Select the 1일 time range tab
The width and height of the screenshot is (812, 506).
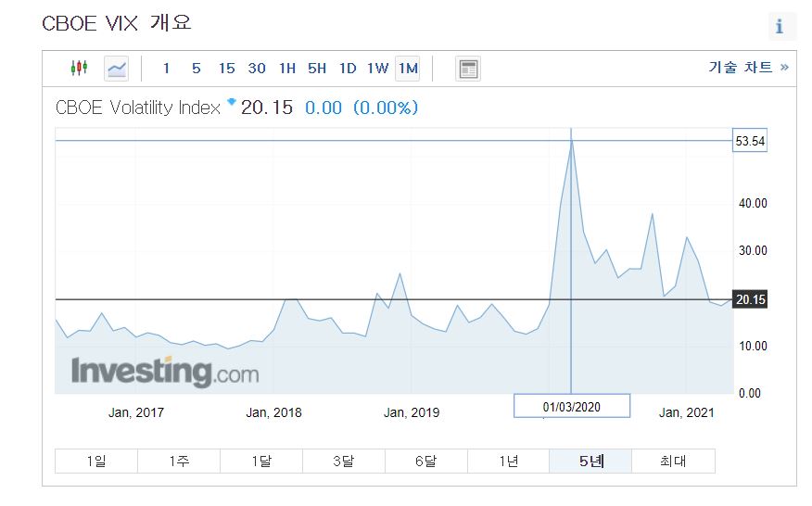(96, 461)
